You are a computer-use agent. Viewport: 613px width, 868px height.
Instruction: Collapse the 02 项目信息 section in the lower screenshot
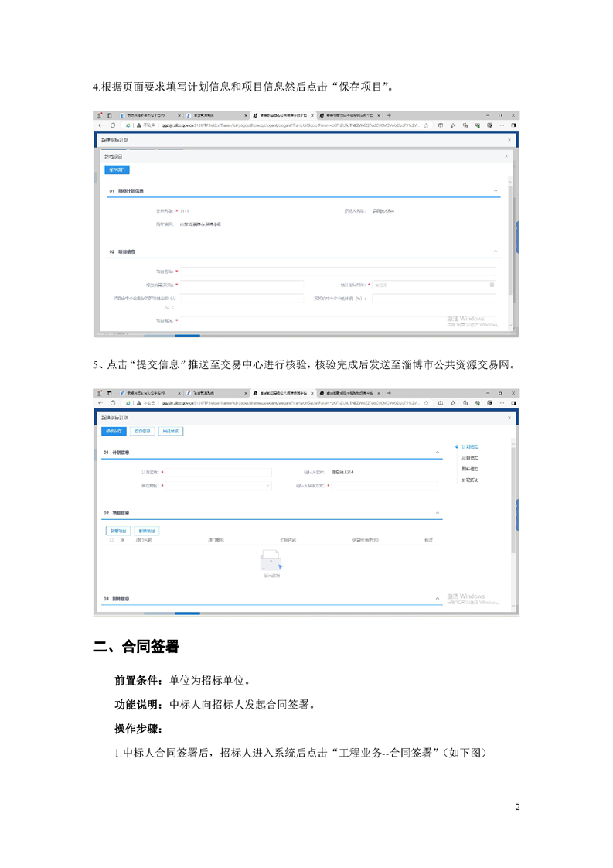pyautogui.click(x=438, y=513)
